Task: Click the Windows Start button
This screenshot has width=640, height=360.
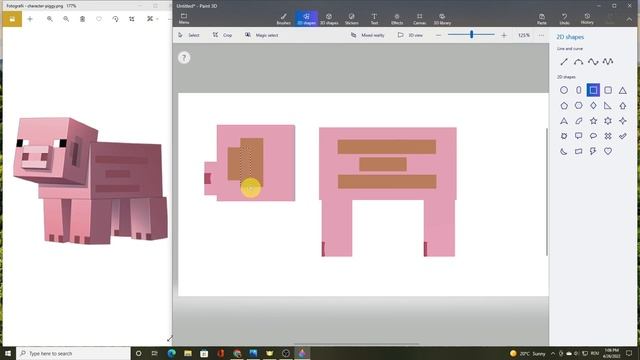Action: pos(8,353)
